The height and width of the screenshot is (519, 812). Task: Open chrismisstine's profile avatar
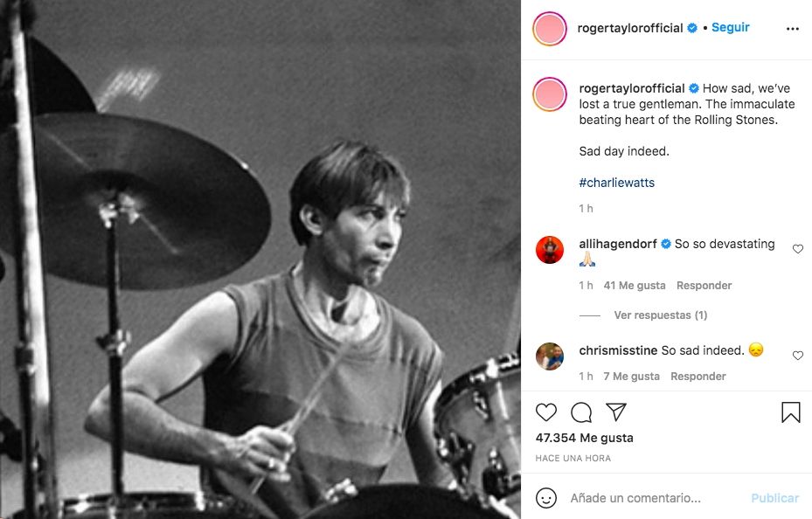pyautogui.click(x=550, y=356)
